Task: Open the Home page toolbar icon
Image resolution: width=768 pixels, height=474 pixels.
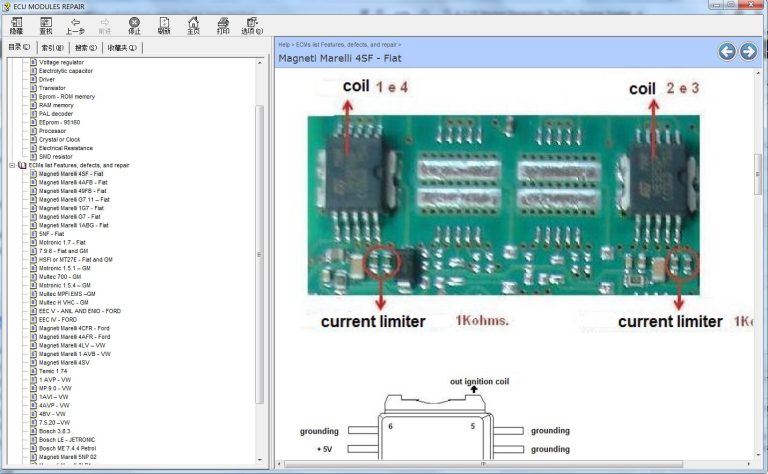Action: pos(193,25)
